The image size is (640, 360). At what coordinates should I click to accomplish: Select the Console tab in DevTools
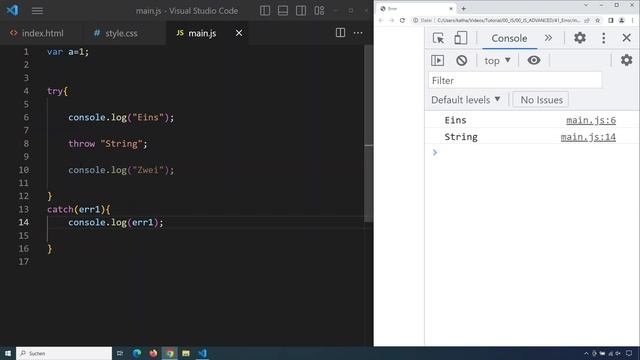[x=509, y=38]
